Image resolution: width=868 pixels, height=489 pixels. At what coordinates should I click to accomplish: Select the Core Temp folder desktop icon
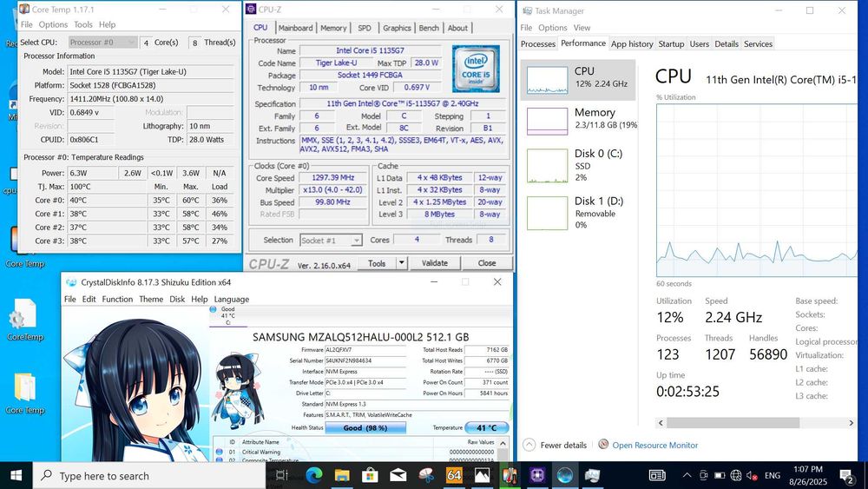click(x=24, y=393)
